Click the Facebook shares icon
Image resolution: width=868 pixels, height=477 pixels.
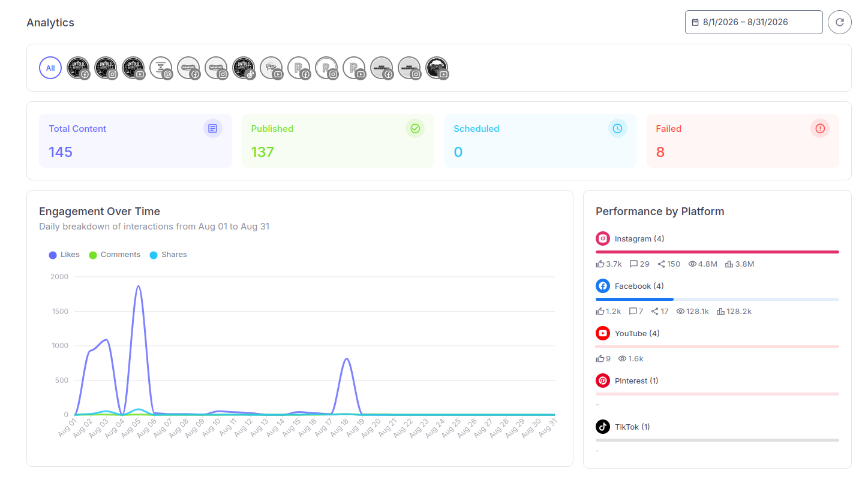click(655, 311)
